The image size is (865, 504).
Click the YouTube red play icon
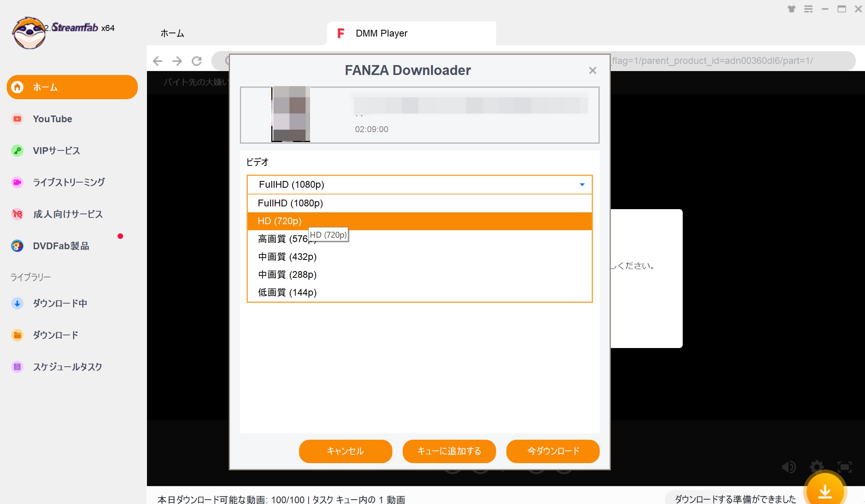pos(17,119)
